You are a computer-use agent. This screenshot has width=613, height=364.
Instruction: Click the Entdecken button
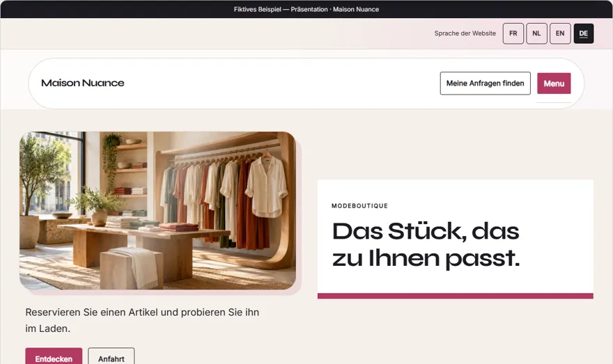pos(54,357)
